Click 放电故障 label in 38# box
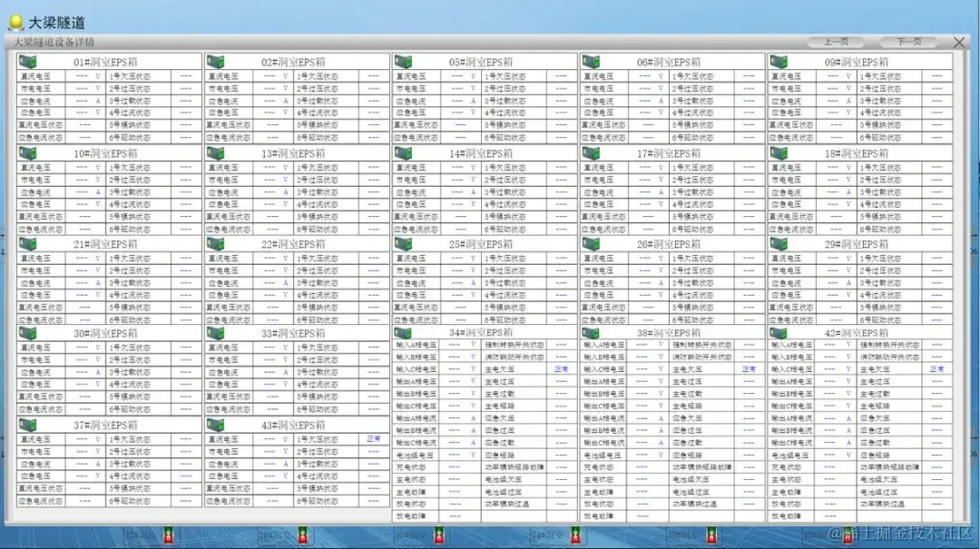Screen dimensions: 980x549 pyautogui.click(x=599, y=515)
